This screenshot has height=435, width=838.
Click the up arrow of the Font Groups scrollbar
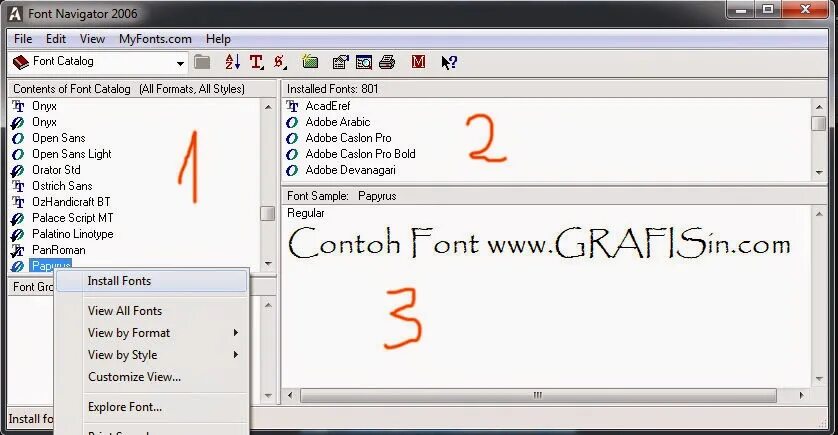268,305
